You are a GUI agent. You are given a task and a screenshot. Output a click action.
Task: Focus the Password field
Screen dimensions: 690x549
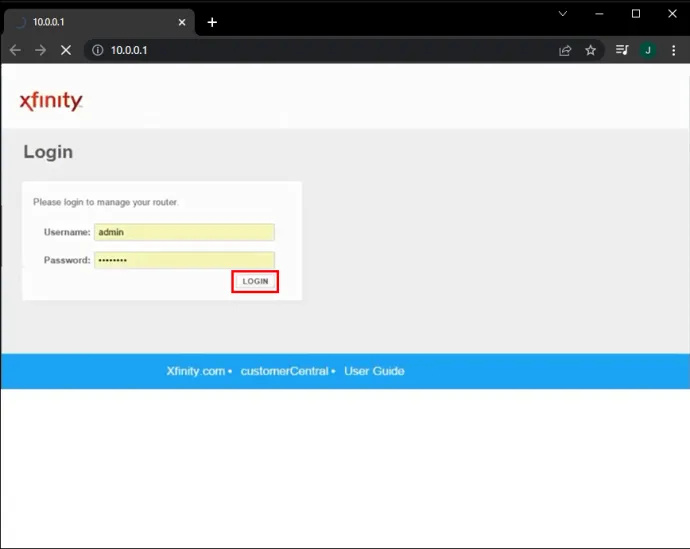point(184,260)
